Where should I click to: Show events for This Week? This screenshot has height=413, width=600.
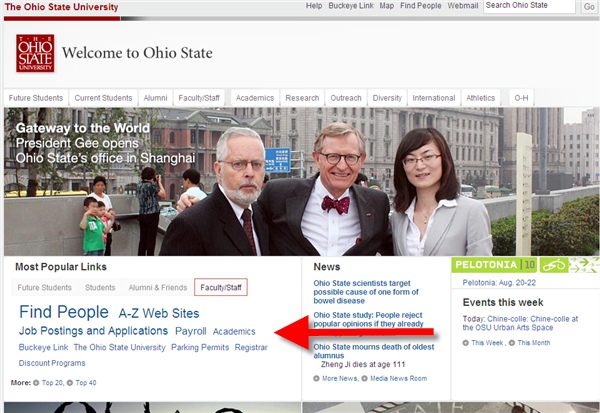click(487, 343)
